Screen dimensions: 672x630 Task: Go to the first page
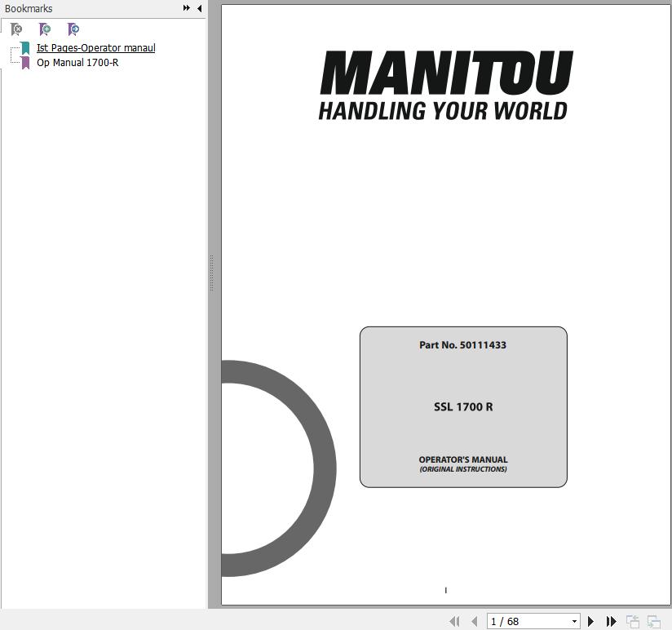tap(455, 621)
